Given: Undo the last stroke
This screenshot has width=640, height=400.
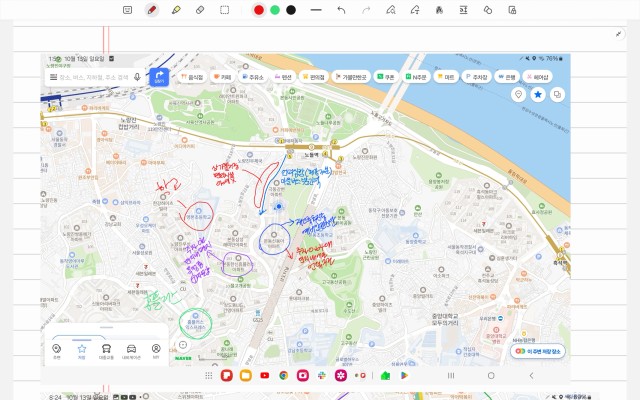Looking at the screenshot, I should point(341,10).
